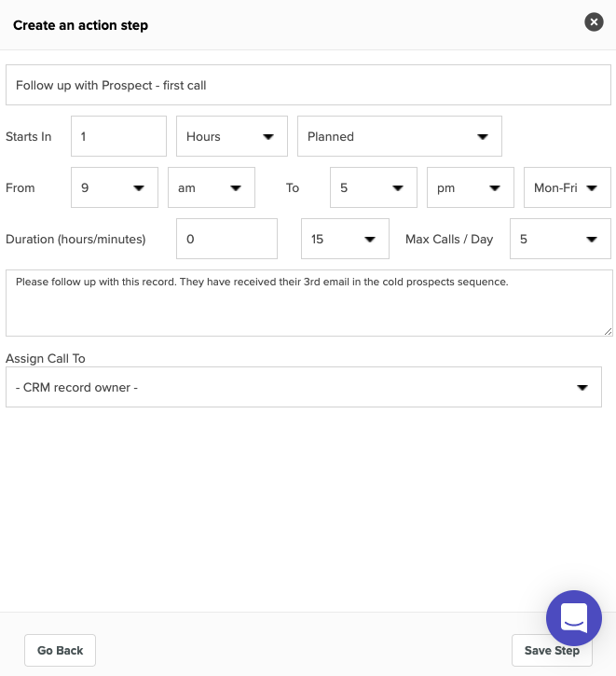The width and height of the screenshot is (616, 676).
Task: Grab the notes textarea resize handle
Action: 608,332
